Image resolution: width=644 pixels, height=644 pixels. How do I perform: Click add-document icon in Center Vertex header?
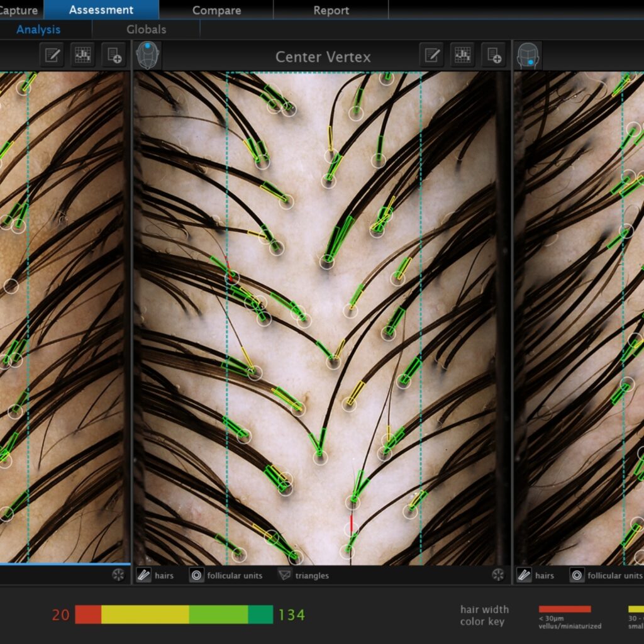click(494, 55)
